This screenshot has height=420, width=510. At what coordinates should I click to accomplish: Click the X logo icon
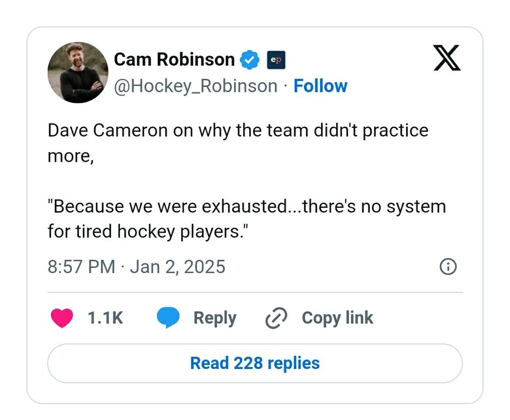pos(446,58)
